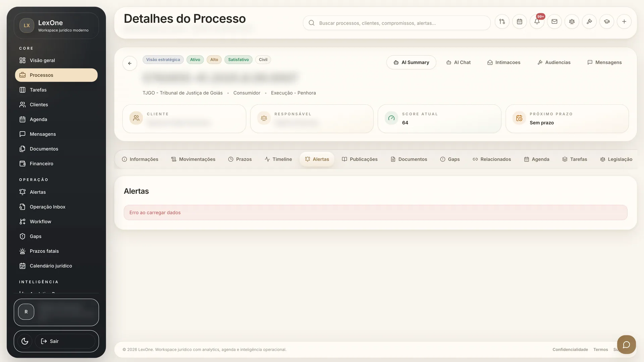The width and height of the screenshot is (644, 362).
Task: Click the LX logo in sidebar
Action: (27, 25)
